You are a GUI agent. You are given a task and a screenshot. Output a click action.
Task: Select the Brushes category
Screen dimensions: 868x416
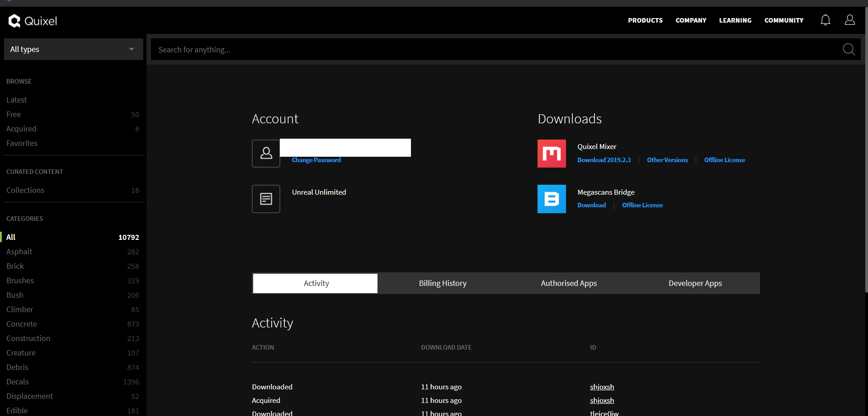(x=73, y=280)
